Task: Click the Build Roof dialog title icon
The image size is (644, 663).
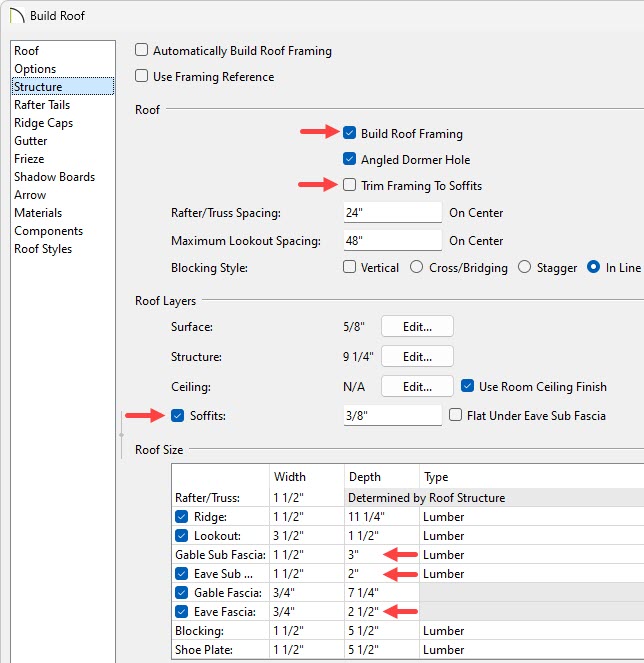Action: tap(16, 16)
